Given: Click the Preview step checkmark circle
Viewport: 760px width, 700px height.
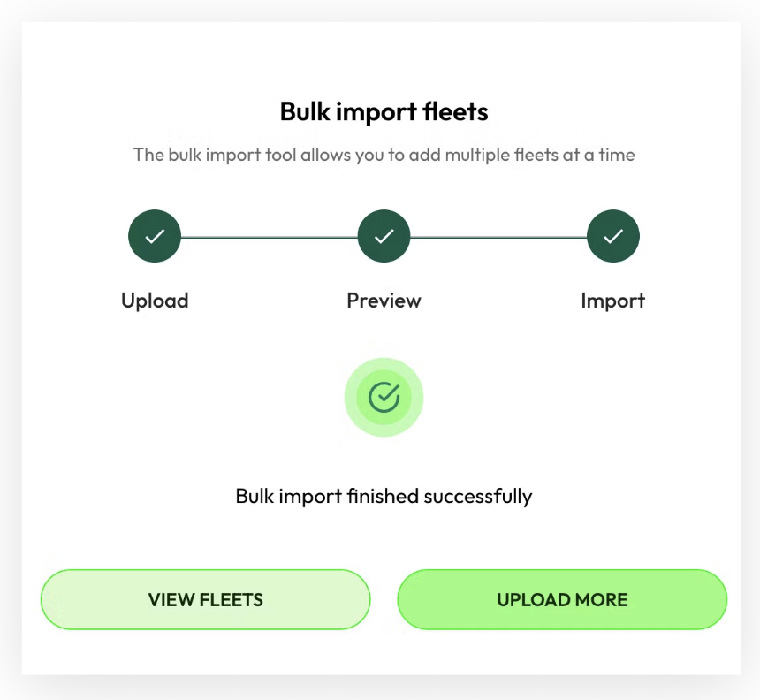Looking at the screenshot, I should [384, 237].
